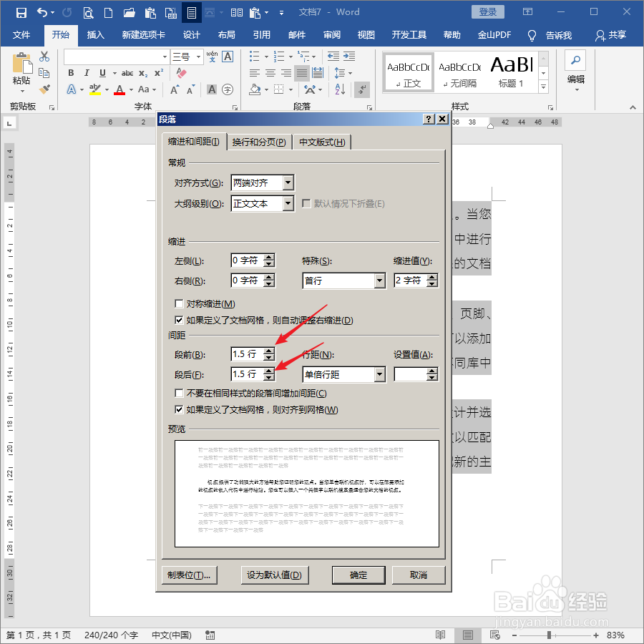Activate the Format Painter brush

pyautogui.click(x=44, y=89)
